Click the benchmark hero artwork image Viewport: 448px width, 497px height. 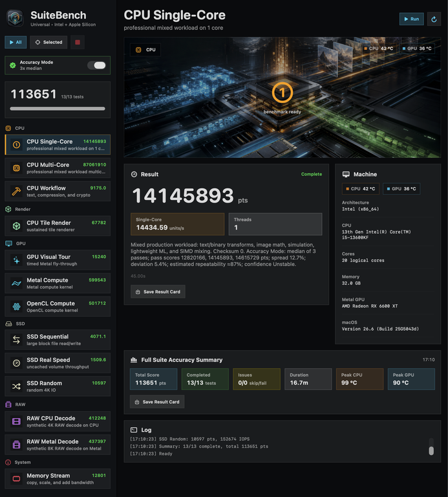click(x=282, y=97)
